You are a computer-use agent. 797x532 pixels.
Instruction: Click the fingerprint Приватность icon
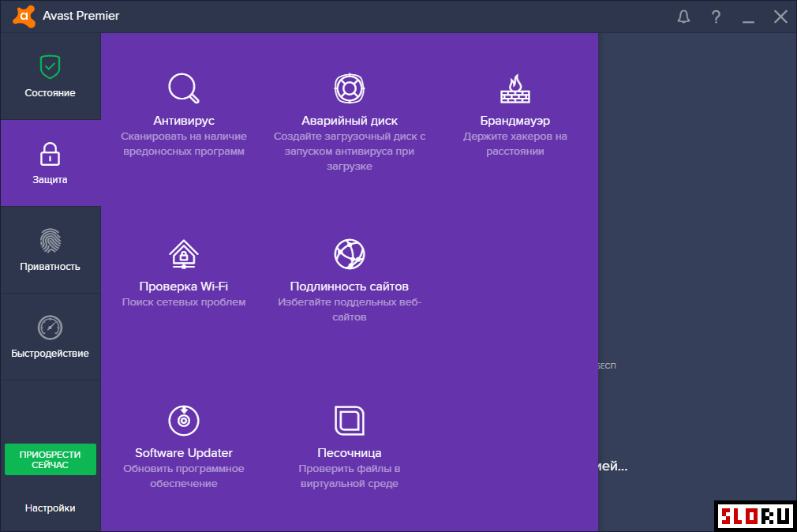point(51,241)
